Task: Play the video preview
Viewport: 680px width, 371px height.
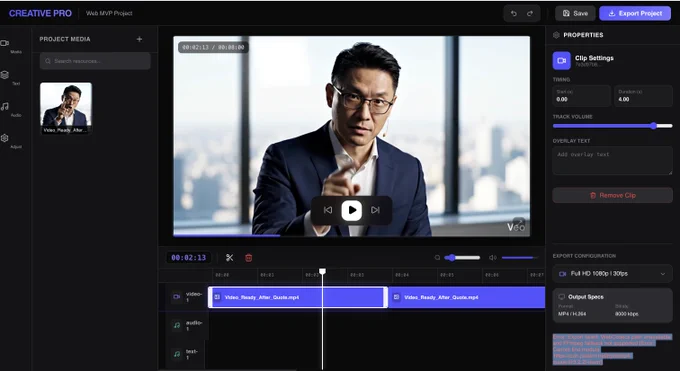Action: (x=351, y=210)
